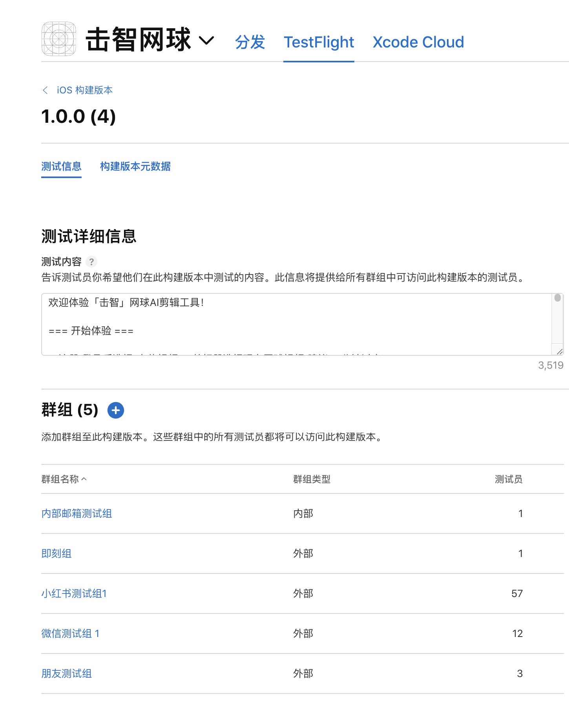
Task: Open the 击智网球 app switcher dropdown chevron
Action: 206,40
